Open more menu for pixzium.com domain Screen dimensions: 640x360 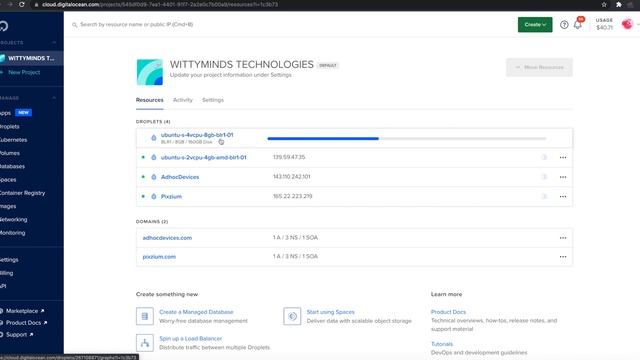tap(563, 257)
